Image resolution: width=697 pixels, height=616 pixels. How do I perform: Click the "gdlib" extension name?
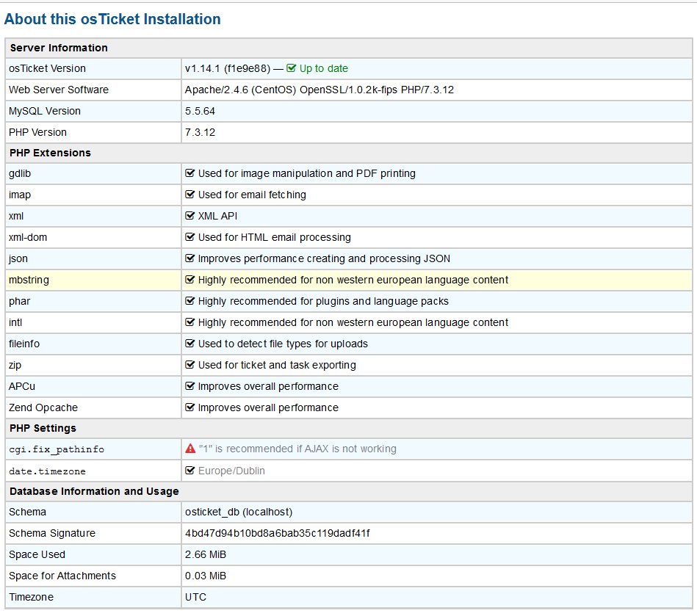click(20, 173)
